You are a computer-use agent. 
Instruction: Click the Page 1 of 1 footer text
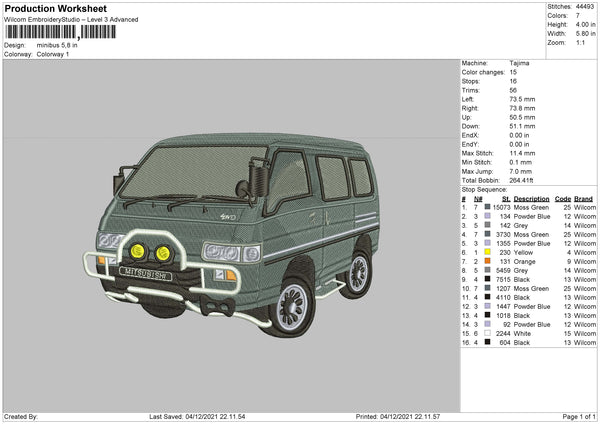(x=578, y=416)
